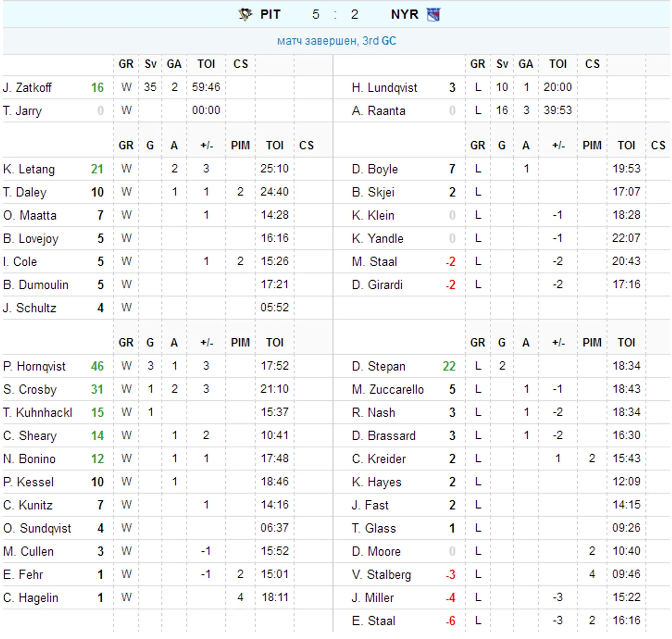Open the PIT team name link
Image resolution: width=672 pixels, height=639 pixels.
point(270,14)
